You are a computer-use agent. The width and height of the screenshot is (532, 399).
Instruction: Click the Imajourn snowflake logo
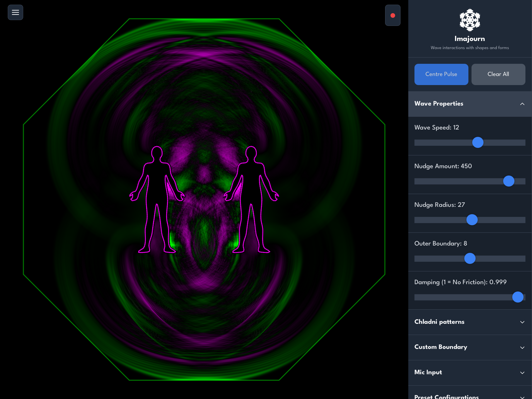470,20
